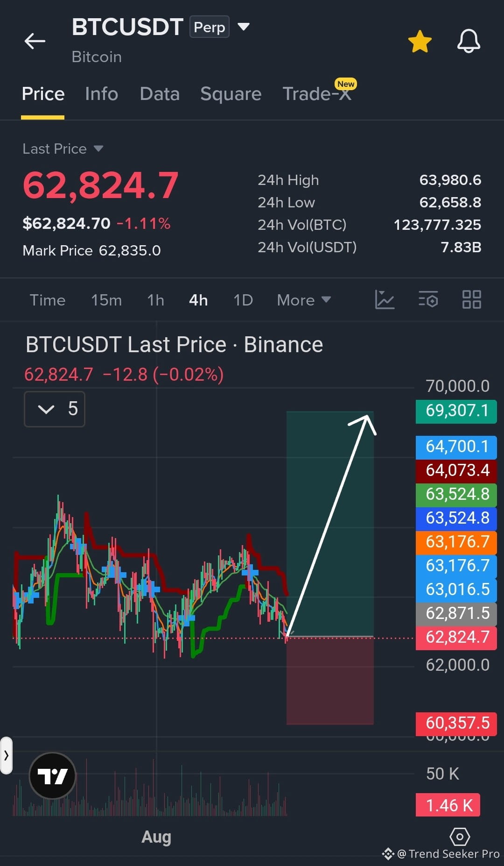Click the New badge on Trade-X
Image resolution: width=504 pixels, height=866 pixels.
pyautogui.click(x=346, y=84)
